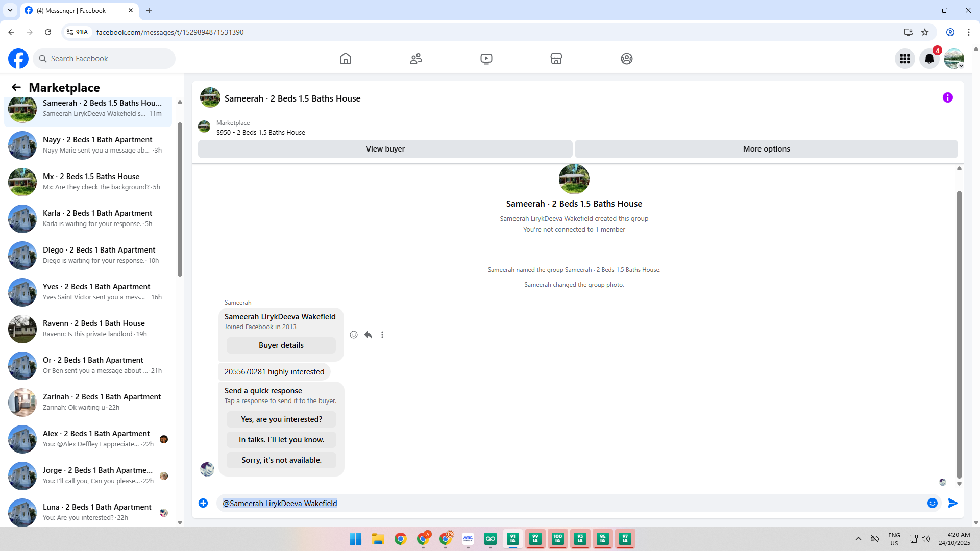The width and height of the screenshot is (980, 551).
Task: Open the volume control in system tray
Action: pyautogui.click(x=926, y=539)
